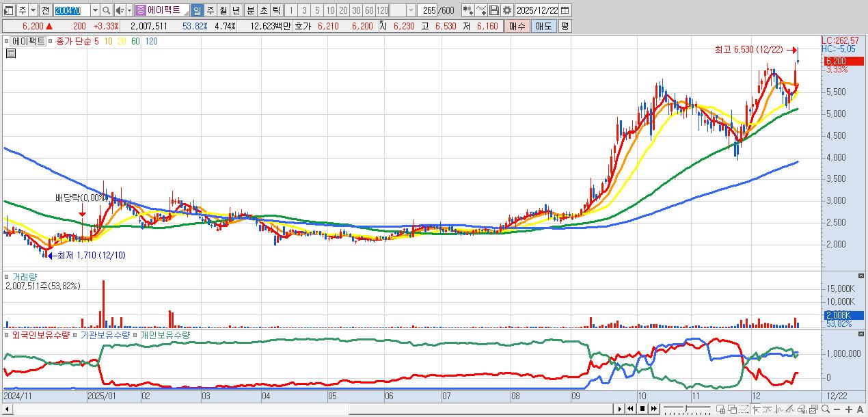Choose the 60 interval button
The width and height of the screenshot is (868, 417).
[369, 10]
